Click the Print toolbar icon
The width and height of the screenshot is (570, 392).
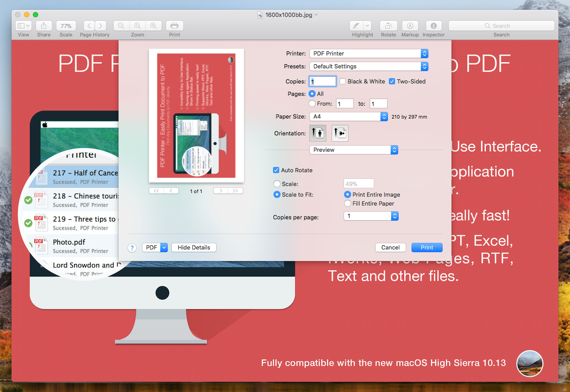pyautogui.click(x=174, y=26)
